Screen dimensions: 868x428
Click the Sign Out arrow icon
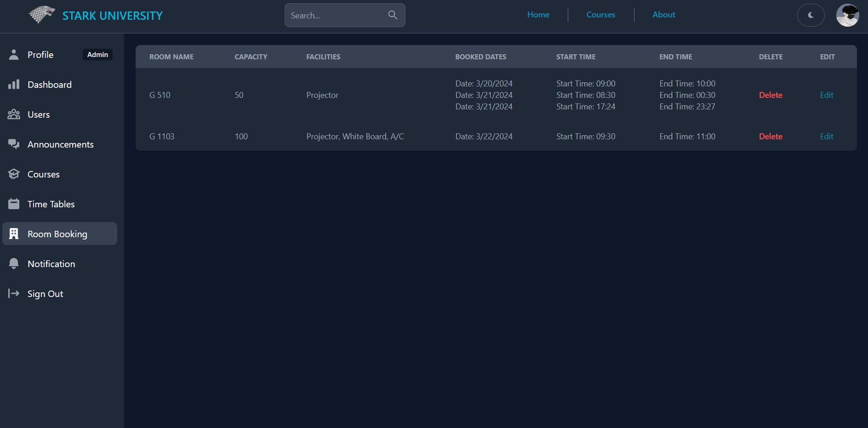click(x=12, y=293)
